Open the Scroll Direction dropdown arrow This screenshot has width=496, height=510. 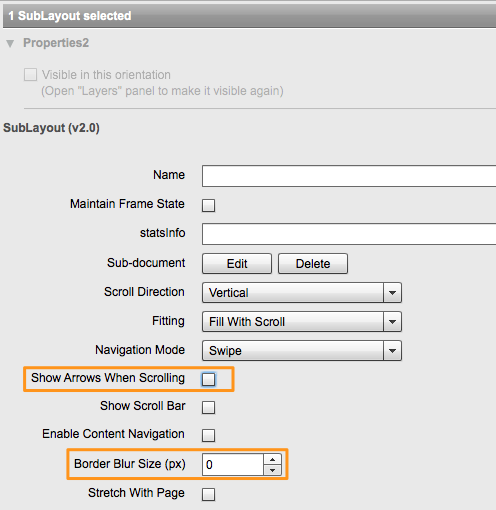pyautogui.click(x=392, y=293)
